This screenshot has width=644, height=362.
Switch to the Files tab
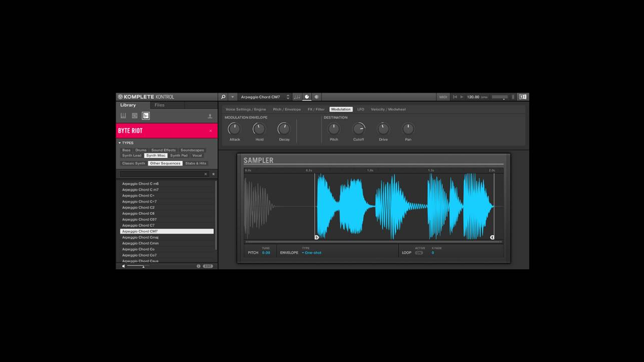pos(159,105)
